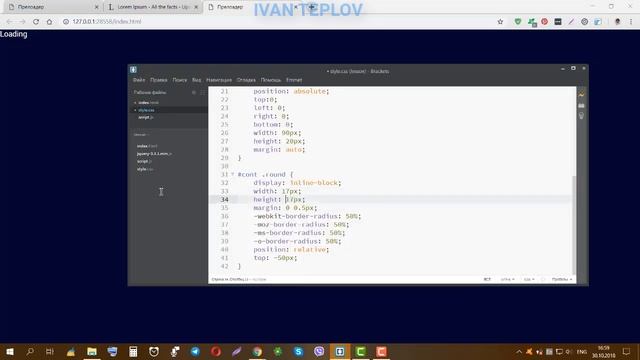Click line 36 '-webkit-border-radius: 50%;'
The image size is (640, 360).
307,216
